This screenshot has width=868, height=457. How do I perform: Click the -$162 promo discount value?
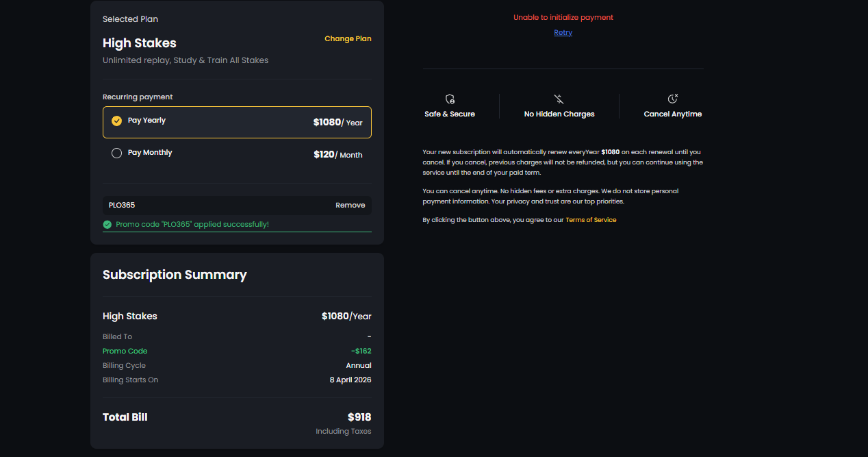tap(361, 351)
